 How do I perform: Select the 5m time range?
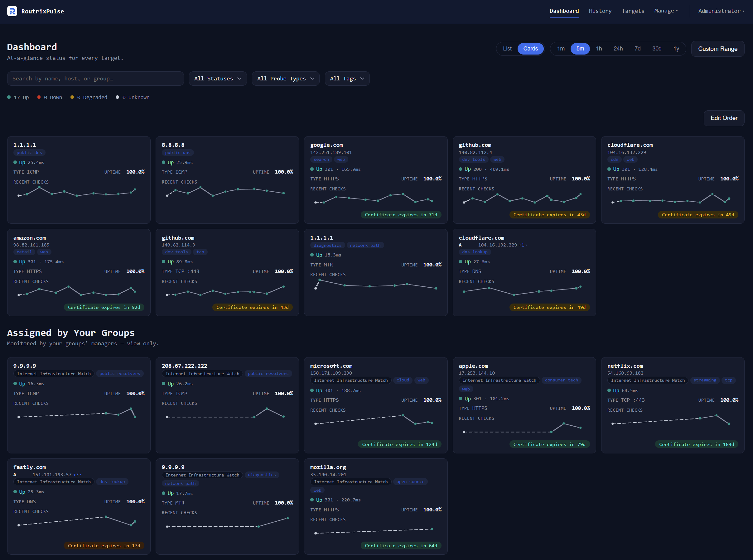coord(580,49)
